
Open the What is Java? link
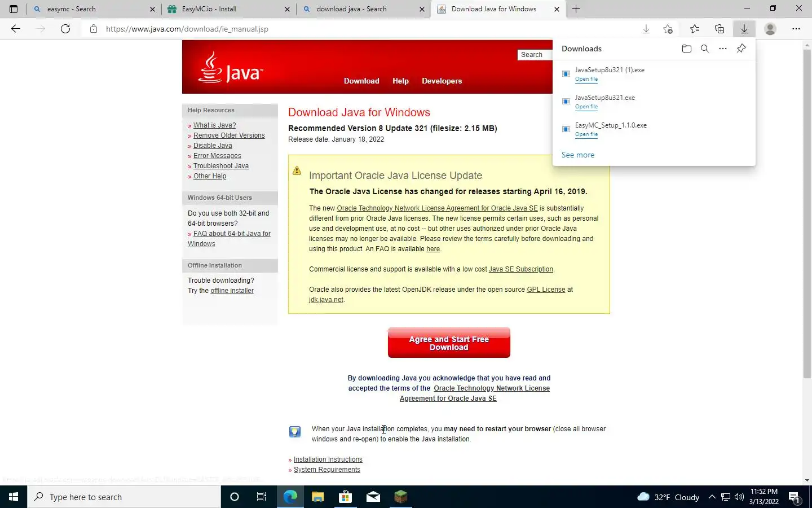(214, 125)
